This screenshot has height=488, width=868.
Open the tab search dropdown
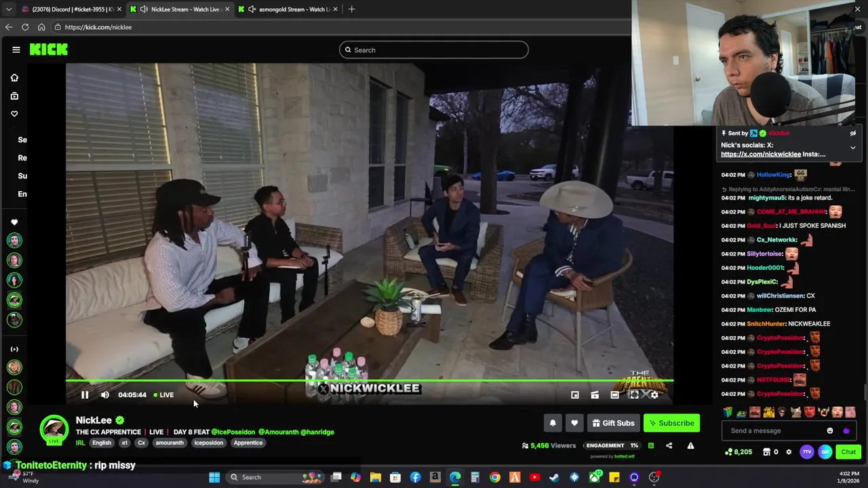coord(8,9)
